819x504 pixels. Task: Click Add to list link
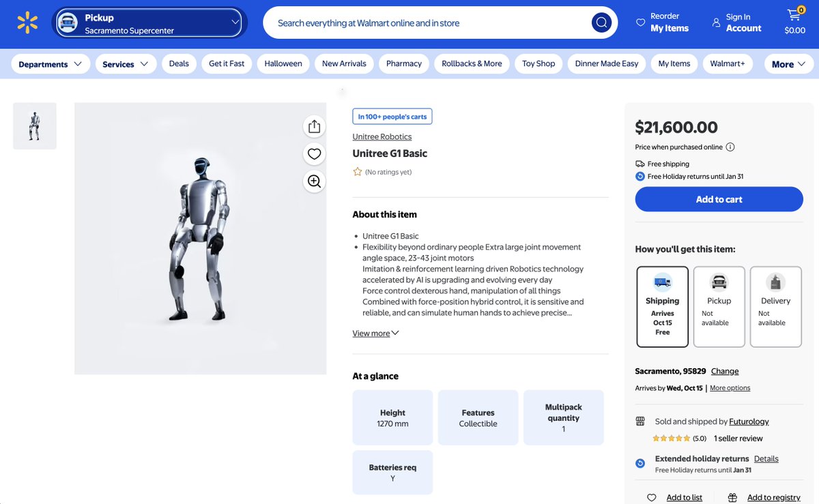684,497
